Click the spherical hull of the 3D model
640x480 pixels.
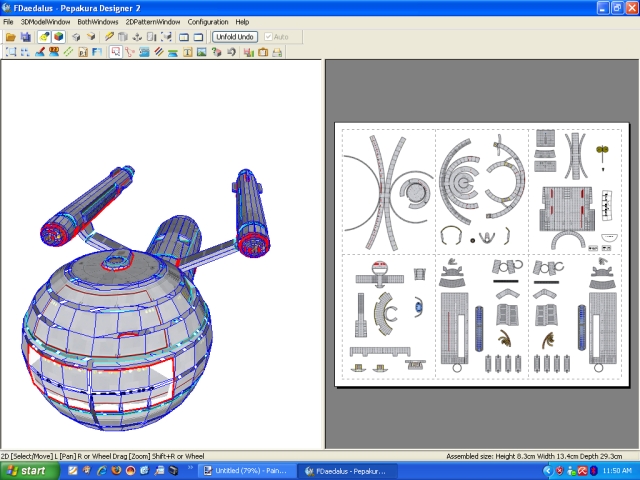click(116, 339)
